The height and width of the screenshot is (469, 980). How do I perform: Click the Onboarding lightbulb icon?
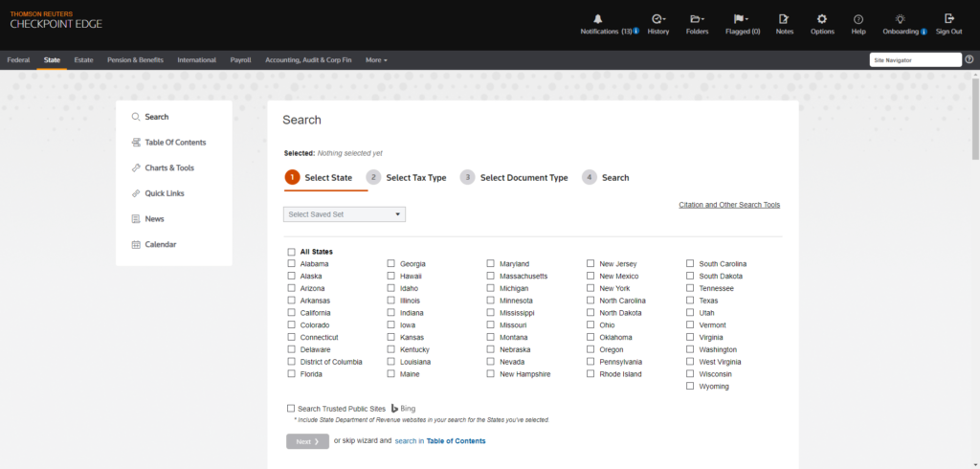(x=900, y=18)
